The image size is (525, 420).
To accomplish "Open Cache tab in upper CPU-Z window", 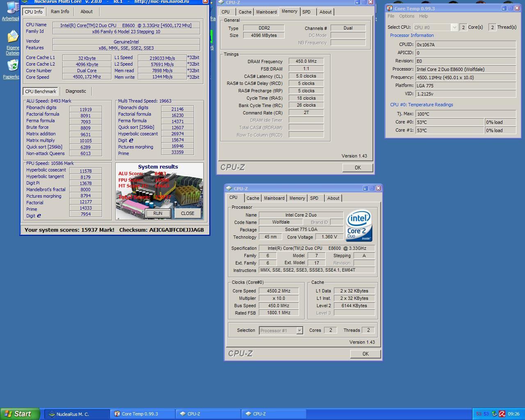I will click(245, 12).
